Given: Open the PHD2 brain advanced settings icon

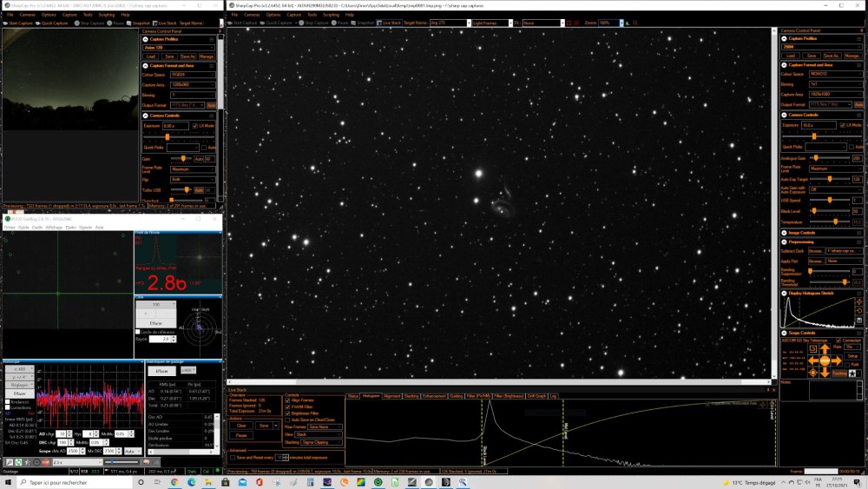Looking at the screenshot, I should point(146,462).
